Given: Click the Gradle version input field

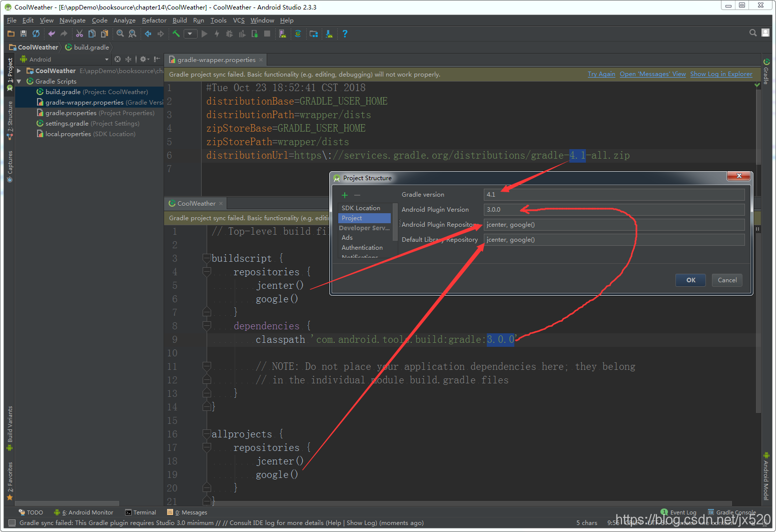Looking at the screenshot, I should point(614,194).
